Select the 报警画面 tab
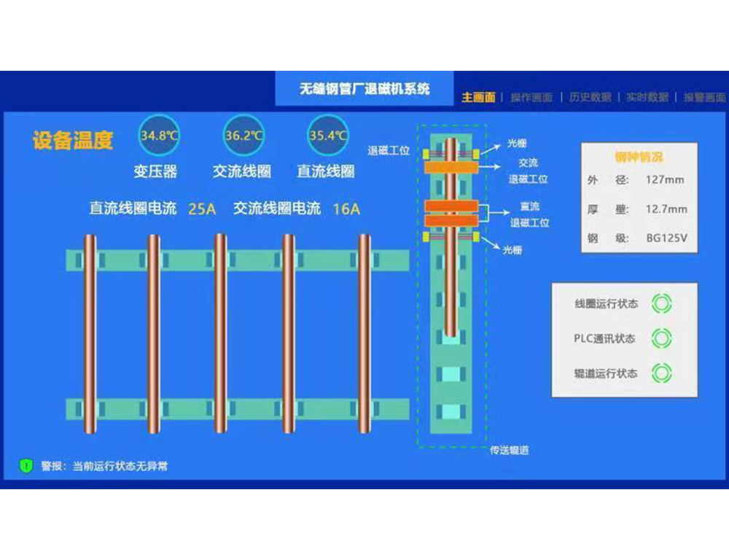 pos(703,98)
